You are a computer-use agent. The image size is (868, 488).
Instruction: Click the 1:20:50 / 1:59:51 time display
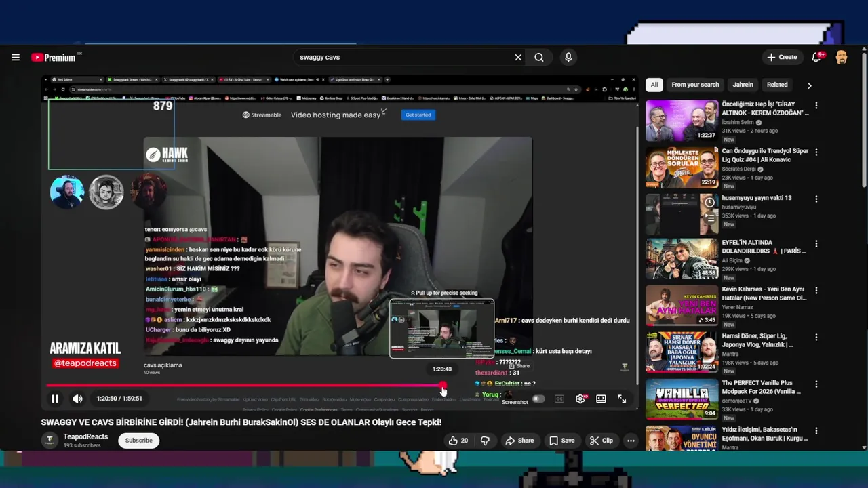pos(119,399)
